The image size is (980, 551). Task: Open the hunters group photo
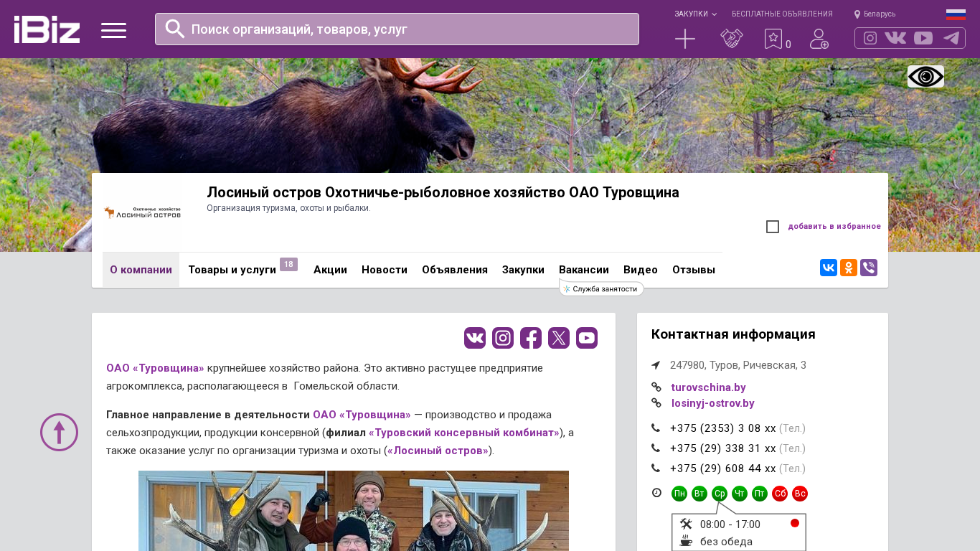354,511
